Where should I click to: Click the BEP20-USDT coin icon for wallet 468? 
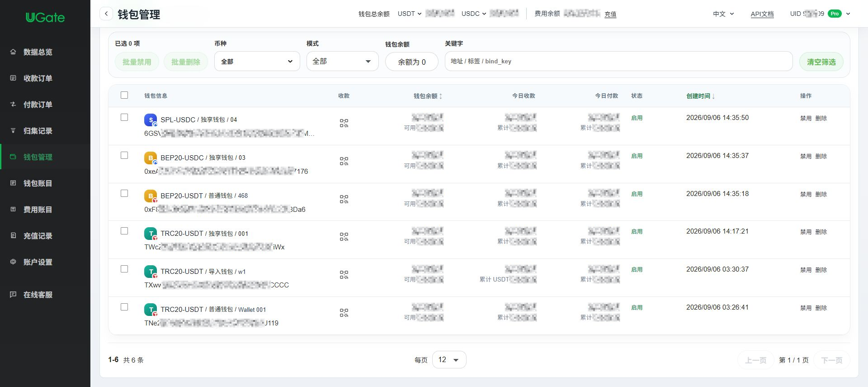coord(151,196)
